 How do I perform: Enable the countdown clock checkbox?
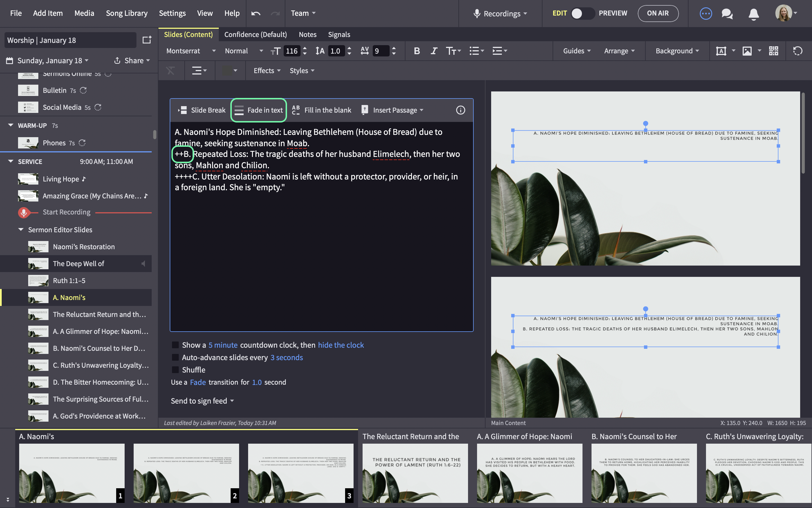point(175,345)
